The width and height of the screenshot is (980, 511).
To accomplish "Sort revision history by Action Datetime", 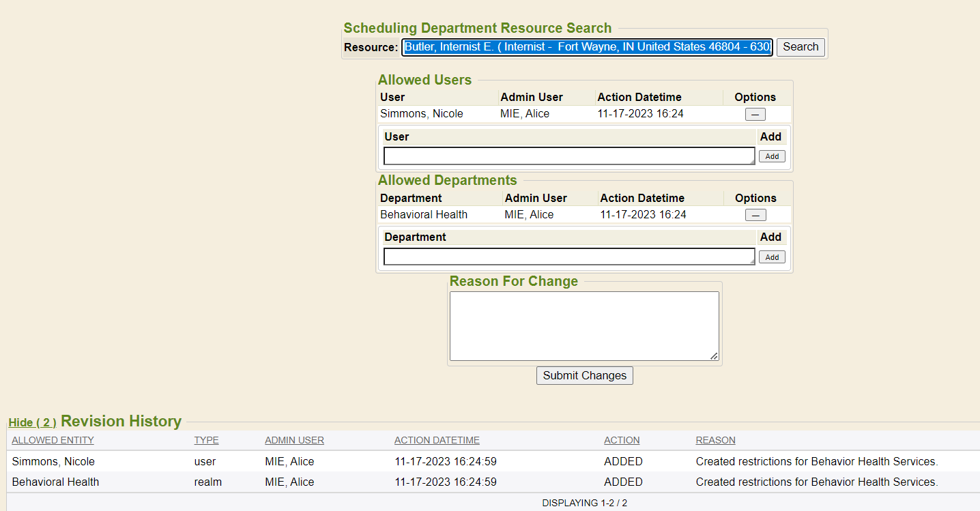I will coord(437,441).
